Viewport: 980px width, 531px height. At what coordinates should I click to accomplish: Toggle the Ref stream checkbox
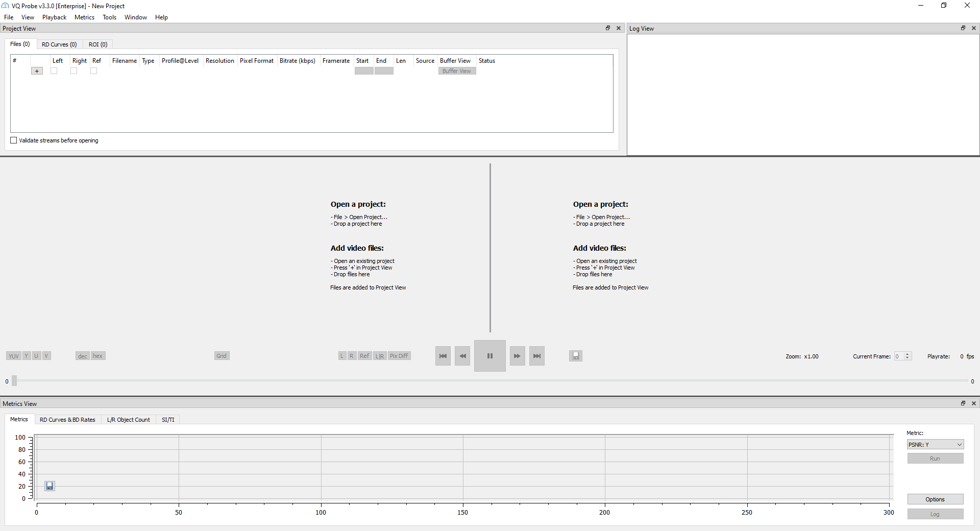click(x=93, y=71)
